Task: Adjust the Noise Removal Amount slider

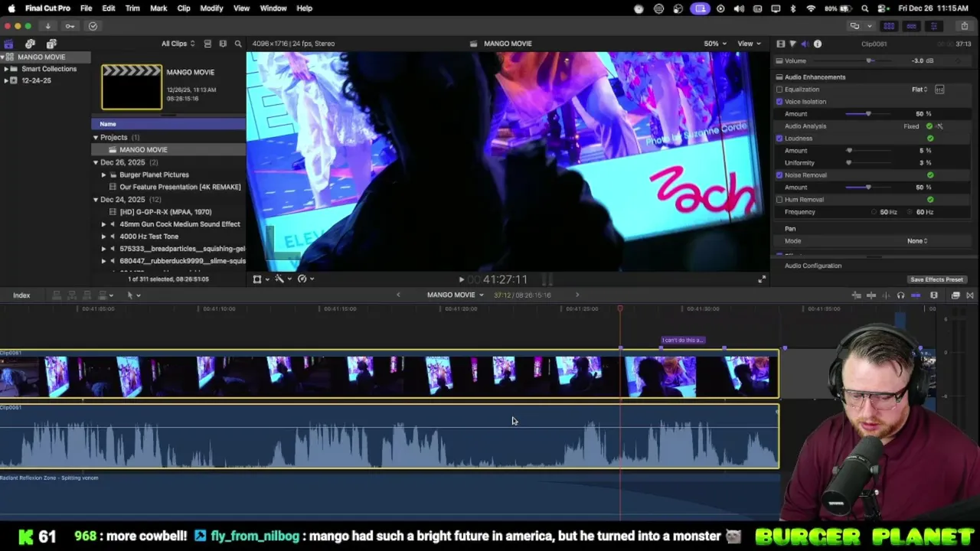Action: coord(868,187)
